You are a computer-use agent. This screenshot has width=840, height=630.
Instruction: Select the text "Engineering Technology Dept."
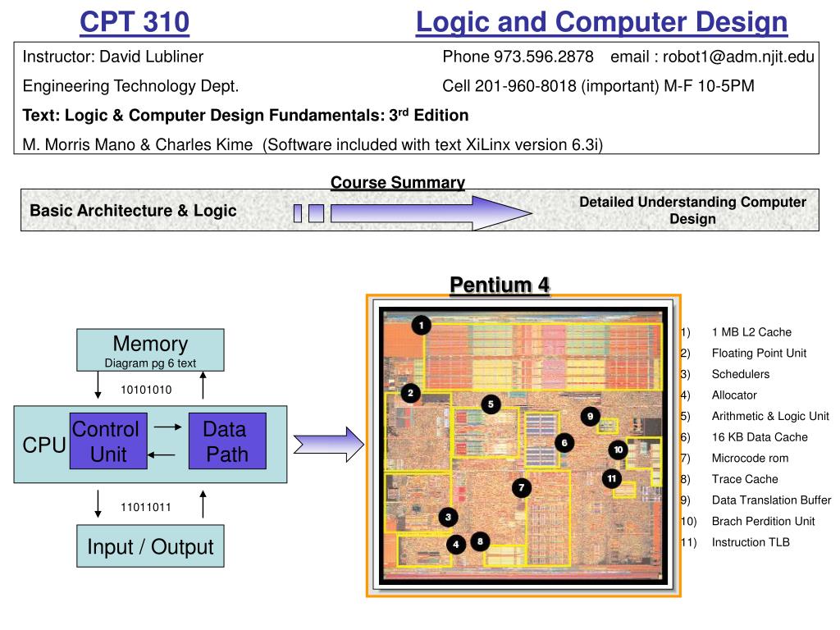coord(130,86)
